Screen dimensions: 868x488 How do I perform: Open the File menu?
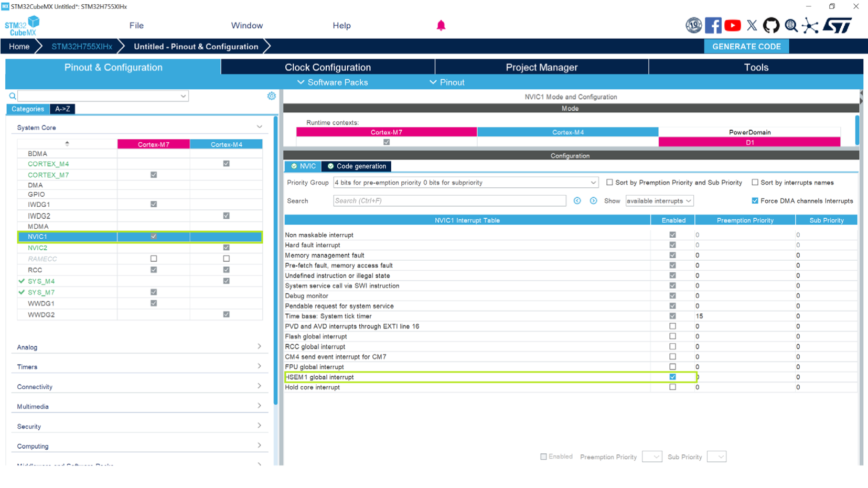[136, 25]
